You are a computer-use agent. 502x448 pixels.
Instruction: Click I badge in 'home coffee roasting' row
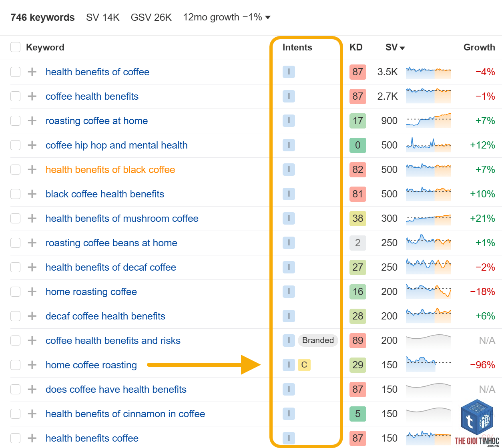pos(289,365)
